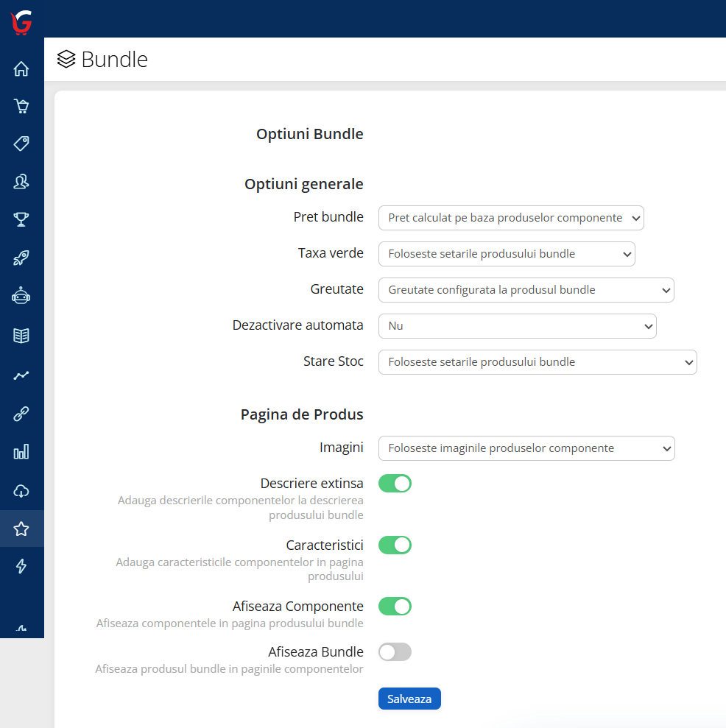The width and height of the screenshot is (726, 728).
Task: Click the Salveaza button
Action: click(x=409, y=699)
